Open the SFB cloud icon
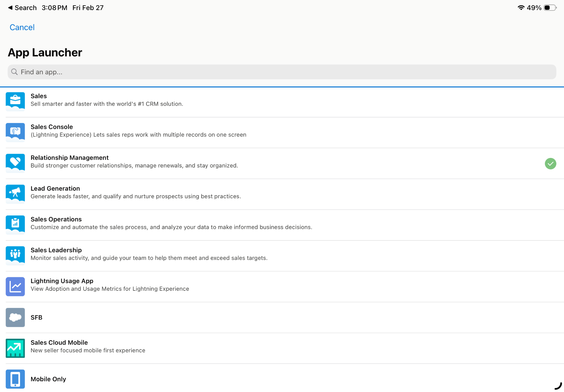This screenshot has height=392, width=564. click(15, 317)
